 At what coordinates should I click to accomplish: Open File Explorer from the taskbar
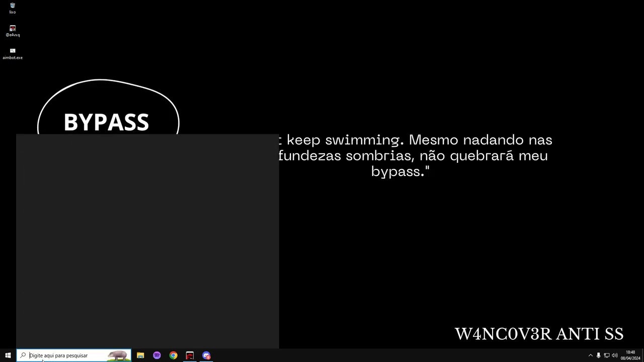[140, 355]
